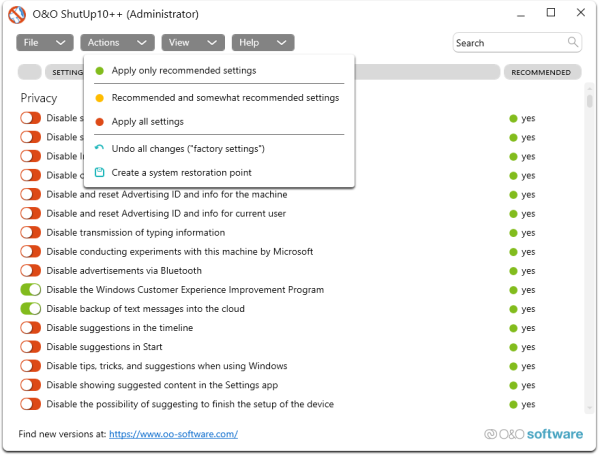The width and height of the screenshot is (600, 457).
Task: Select Create a system restoration point
Action: coord(219,173)
